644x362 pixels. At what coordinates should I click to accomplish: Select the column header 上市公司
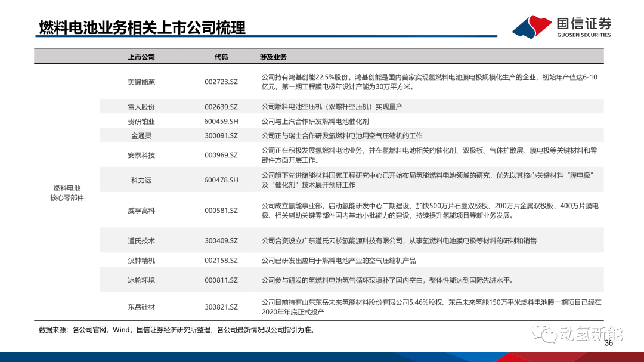141,57
